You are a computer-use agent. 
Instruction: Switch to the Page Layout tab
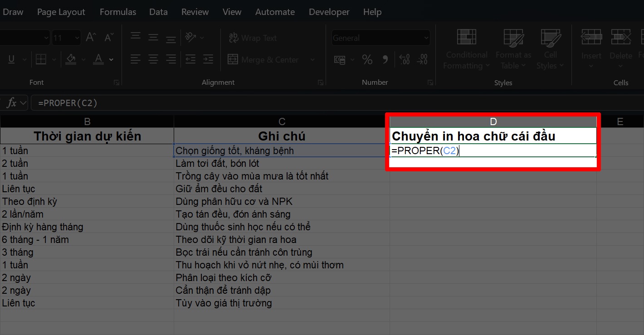61,12
